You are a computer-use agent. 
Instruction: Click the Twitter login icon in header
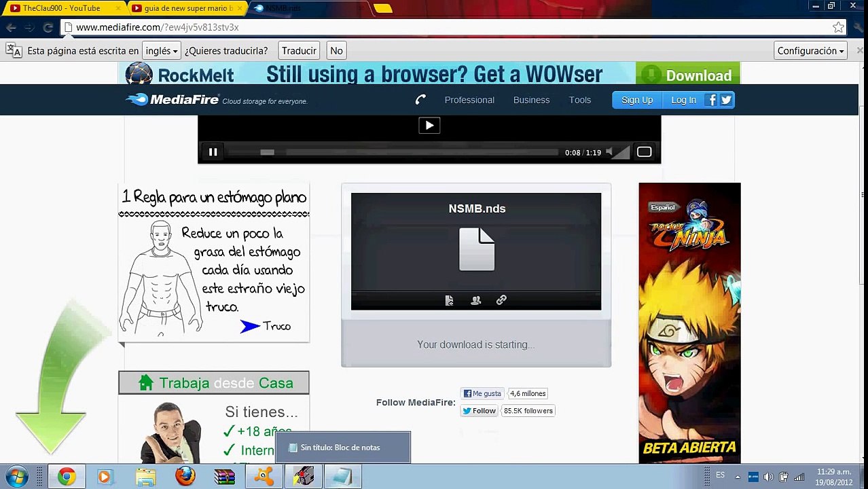pyautogui.click(x=726, y=100)
